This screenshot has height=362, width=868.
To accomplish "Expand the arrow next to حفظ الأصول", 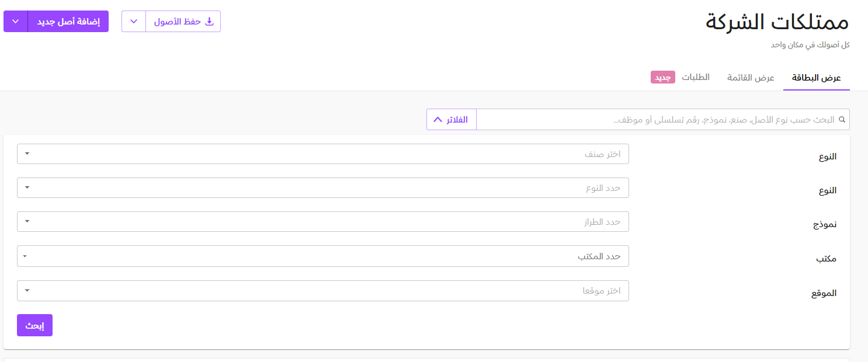I will (134, 22).
